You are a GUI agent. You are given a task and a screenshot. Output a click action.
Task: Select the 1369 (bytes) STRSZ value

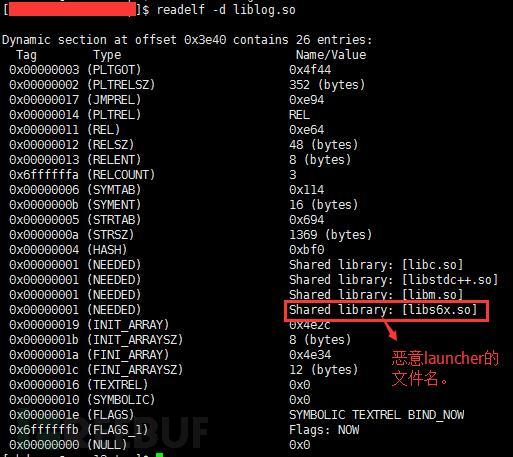click(x=330, y=235)
